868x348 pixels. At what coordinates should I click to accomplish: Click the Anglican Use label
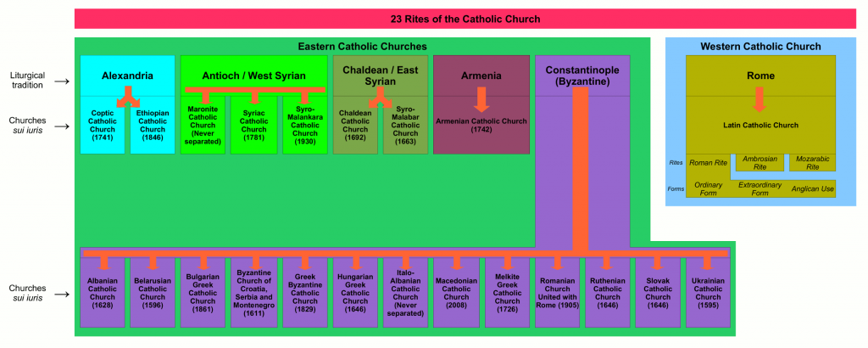(812, 189)
